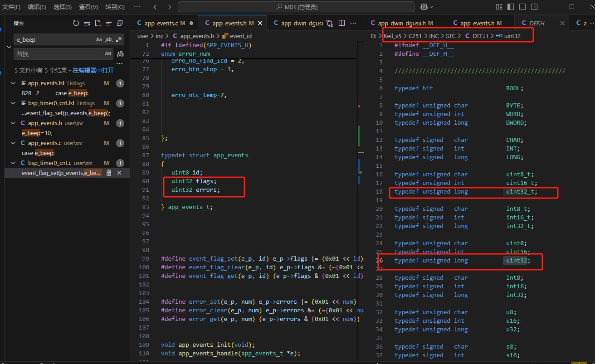The width and height of the screenshot is (595, 364).
Task: Toggle regular expression search option
Action: (x=118, y=39)
